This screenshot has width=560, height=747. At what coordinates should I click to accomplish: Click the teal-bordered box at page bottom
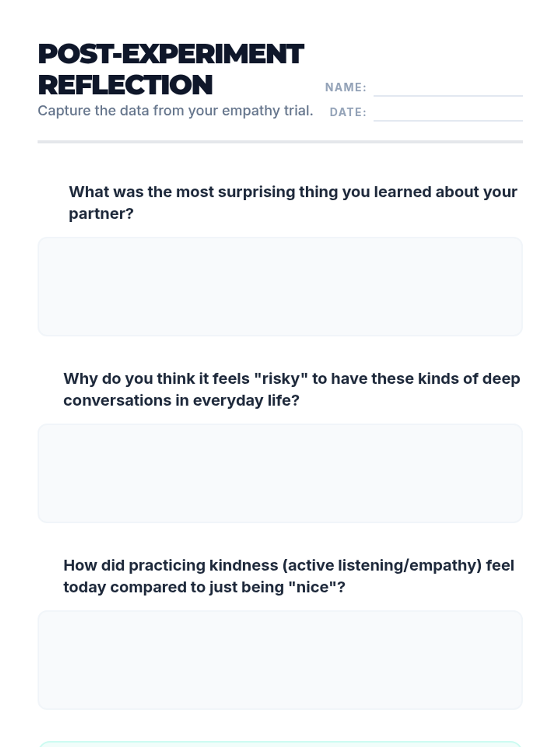(x=280, y=744)
